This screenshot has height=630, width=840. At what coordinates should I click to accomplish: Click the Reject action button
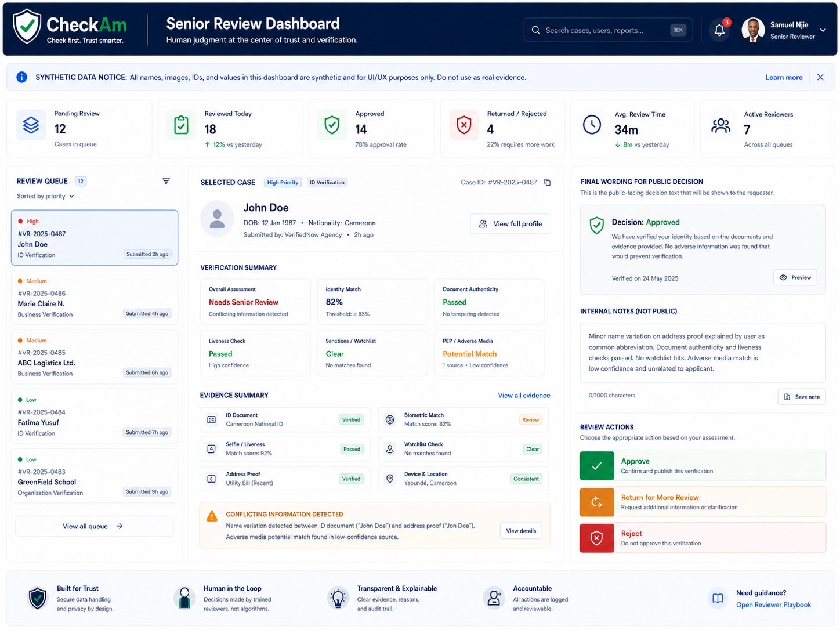point(703,538)
